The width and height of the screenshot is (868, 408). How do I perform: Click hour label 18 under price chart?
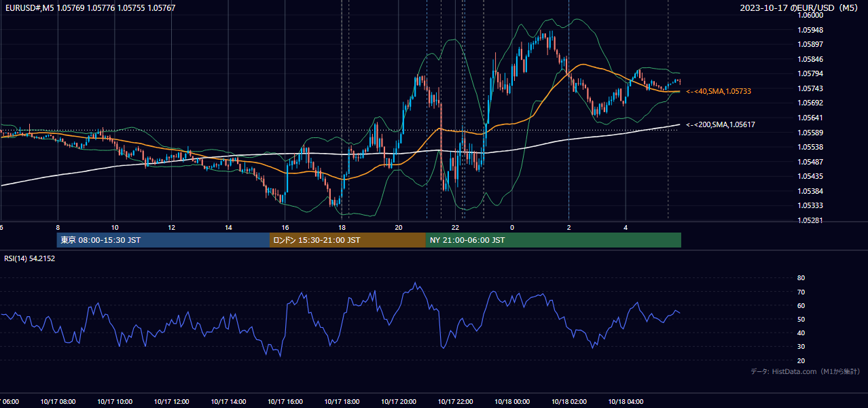coord(342,228)
